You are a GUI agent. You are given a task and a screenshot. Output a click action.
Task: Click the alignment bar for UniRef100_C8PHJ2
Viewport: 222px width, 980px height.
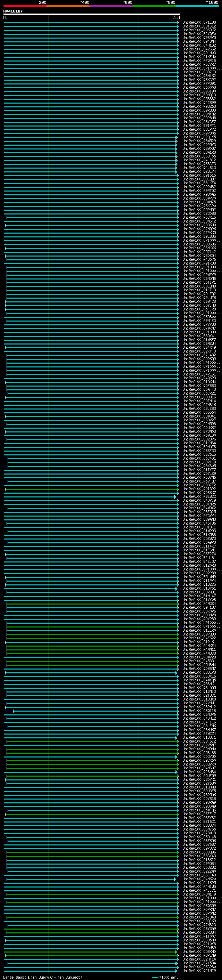(92, 707)
